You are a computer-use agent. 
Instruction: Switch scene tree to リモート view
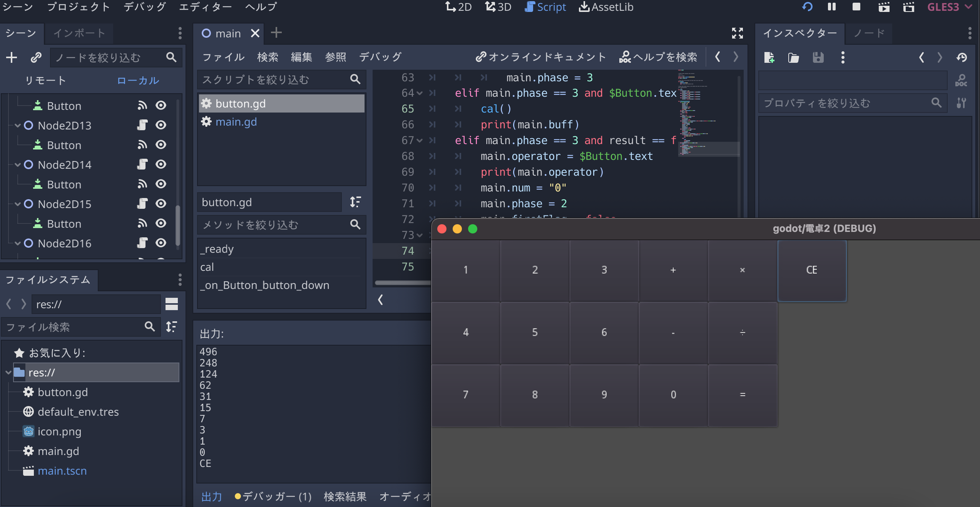point(45,80)
